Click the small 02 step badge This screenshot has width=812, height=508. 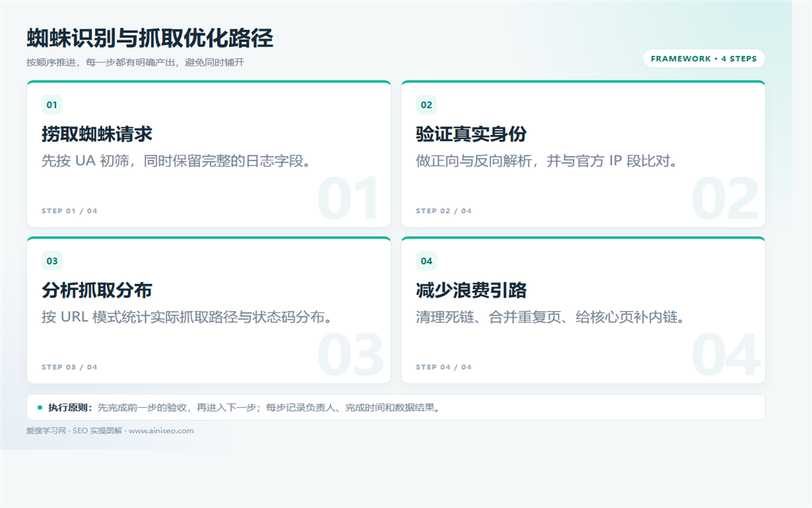426,105
